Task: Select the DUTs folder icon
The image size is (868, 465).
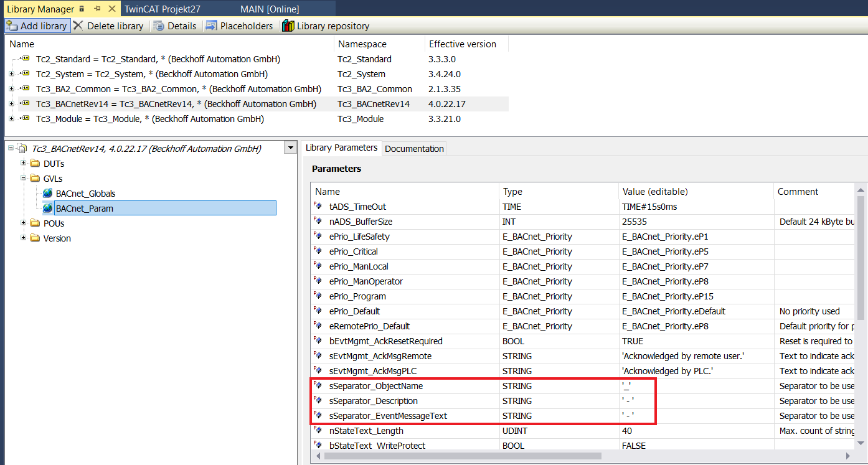Action: pos(34,164)
